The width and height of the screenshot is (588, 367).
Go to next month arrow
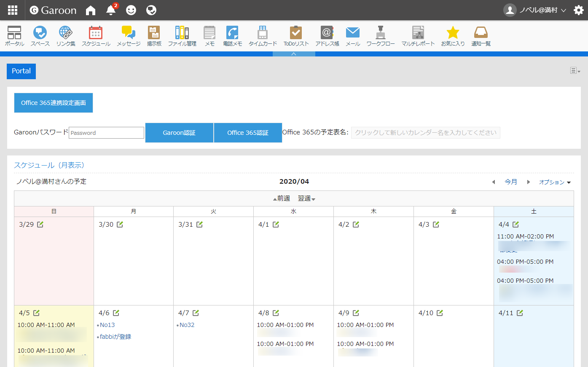528,182
